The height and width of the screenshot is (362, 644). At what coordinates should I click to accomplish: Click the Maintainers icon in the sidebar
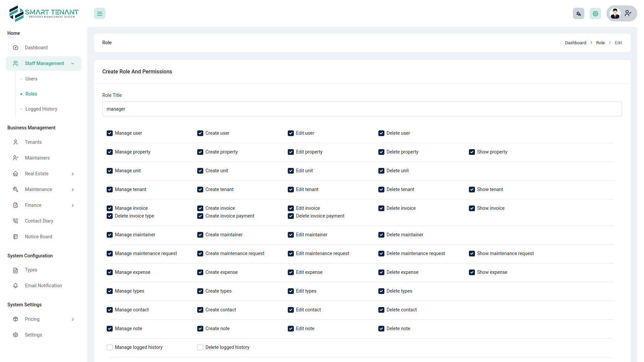(x=15, y=158)
